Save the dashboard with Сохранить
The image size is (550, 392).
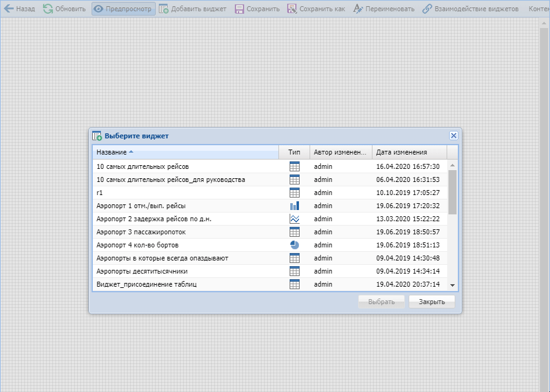[x=257, y=9]
